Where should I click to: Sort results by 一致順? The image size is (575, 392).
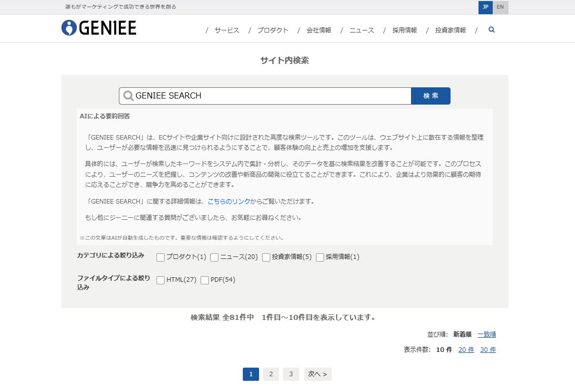pos(487,335)
